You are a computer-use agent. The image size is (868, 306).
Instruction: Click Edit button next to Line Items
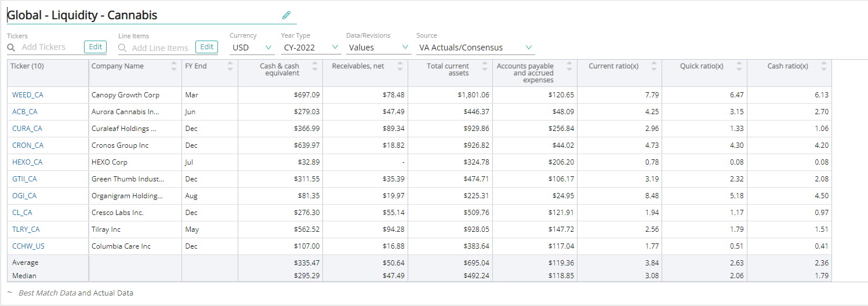tap(206, 47)
